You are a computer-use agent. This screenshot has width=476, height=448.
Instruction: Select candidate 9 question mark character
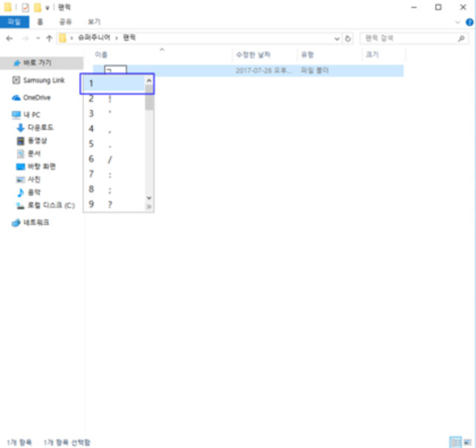tap(109, 204)
